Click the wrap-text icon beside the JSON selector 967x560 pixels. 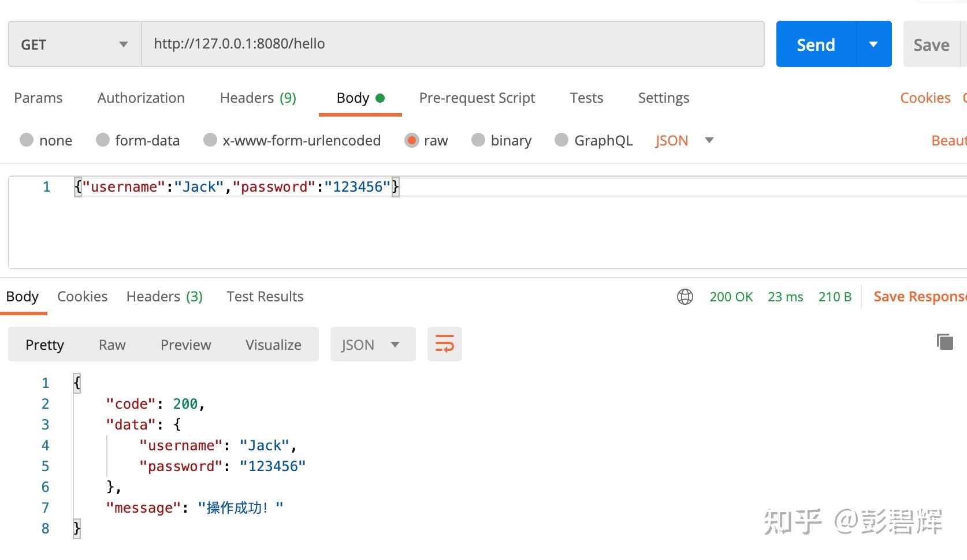pos(444,344)
